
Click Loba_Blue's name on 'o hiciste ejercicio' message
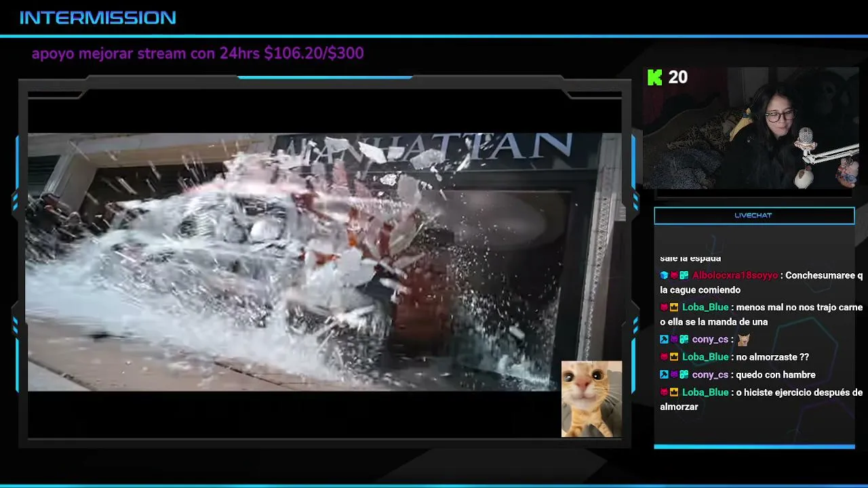coord(705,392)
